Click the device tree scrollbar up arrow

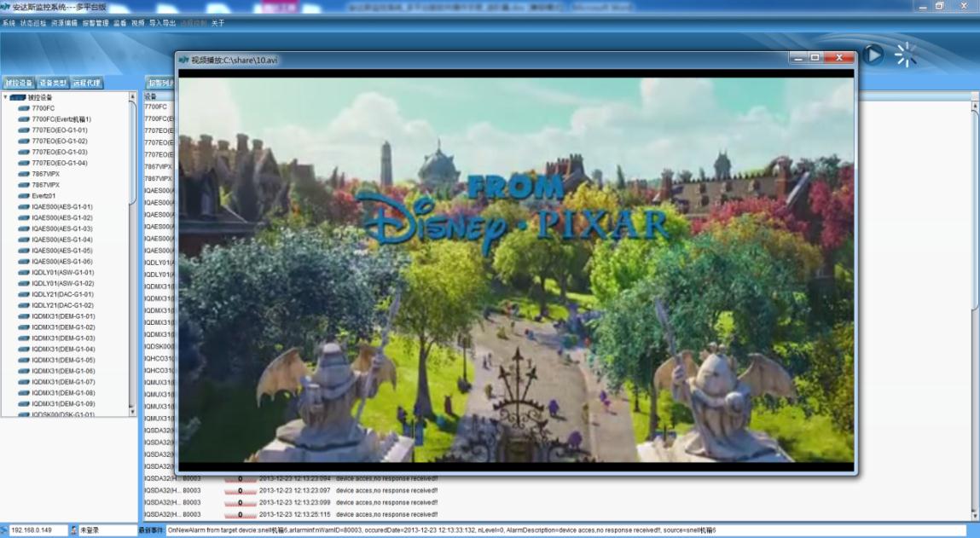[132, 97]
